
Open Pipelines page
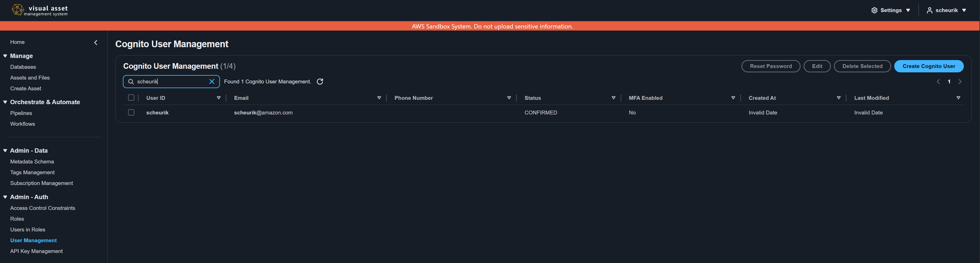tap(21, 113)
